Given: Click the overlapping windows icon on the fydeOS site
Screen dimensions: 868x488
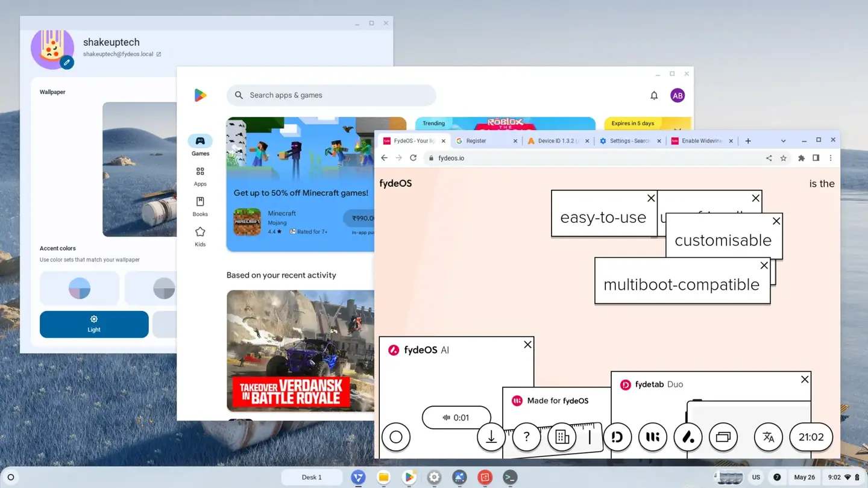Looking at the screenshot, I should point(723,437).
